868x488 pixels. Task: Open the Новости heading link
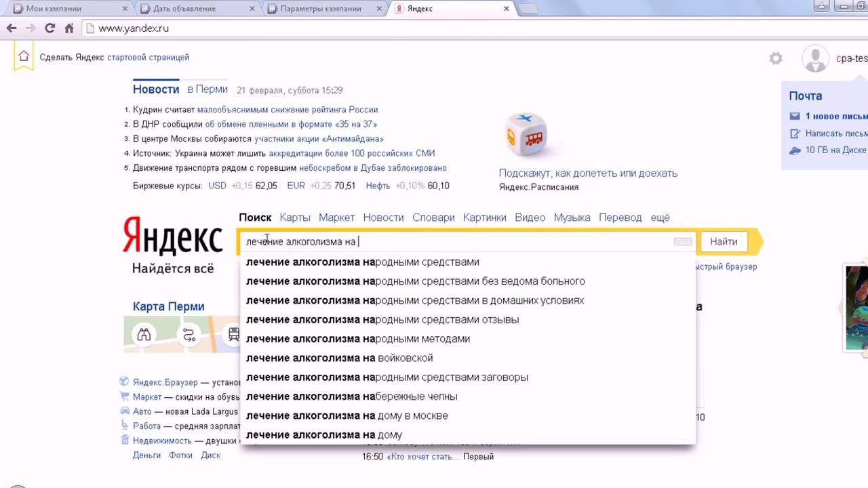156,89
